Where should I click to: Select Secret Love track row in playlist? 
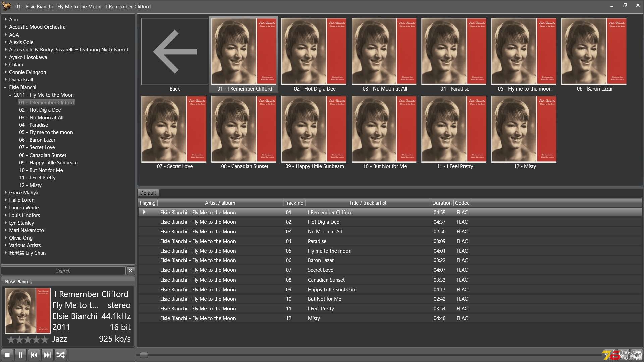tap(390, 270)
